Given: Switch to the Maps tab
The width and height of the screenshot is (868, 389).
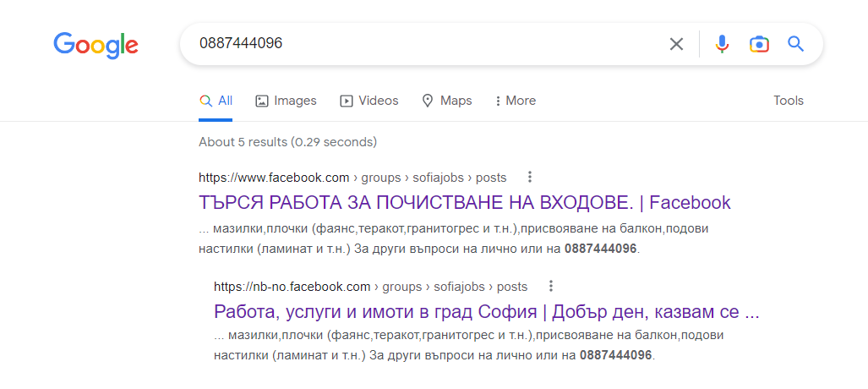Looking at the screenshot, I should pos(447,101).
